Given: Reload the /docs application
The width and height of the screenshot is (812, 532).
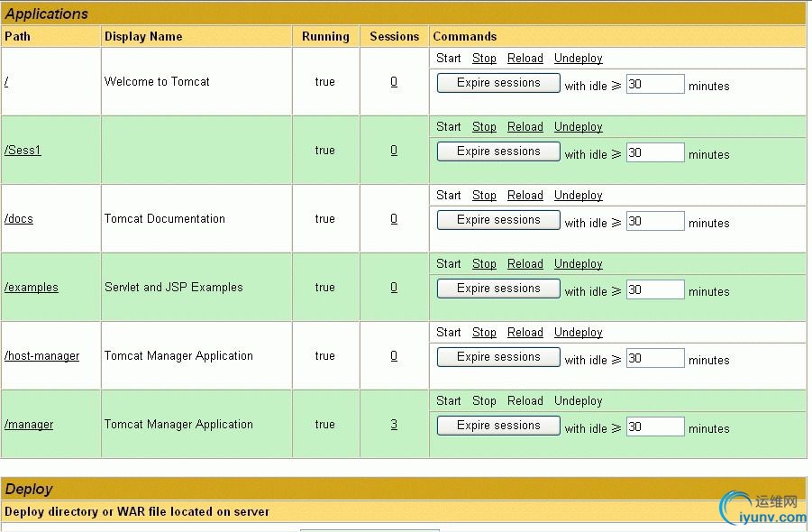Looking at the screenshot, I should point(525,196).
